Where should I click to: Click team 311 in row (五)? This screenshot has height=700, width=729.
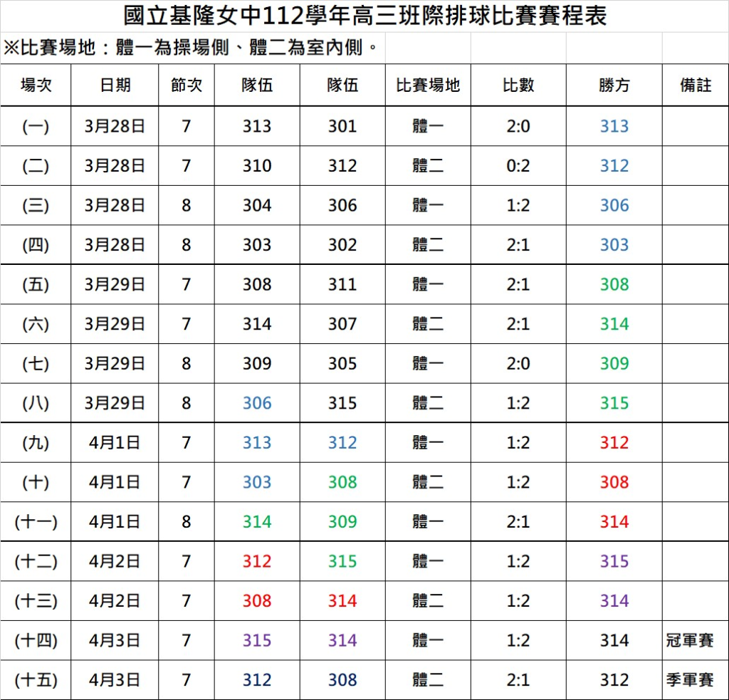click(x=342, y=284)
